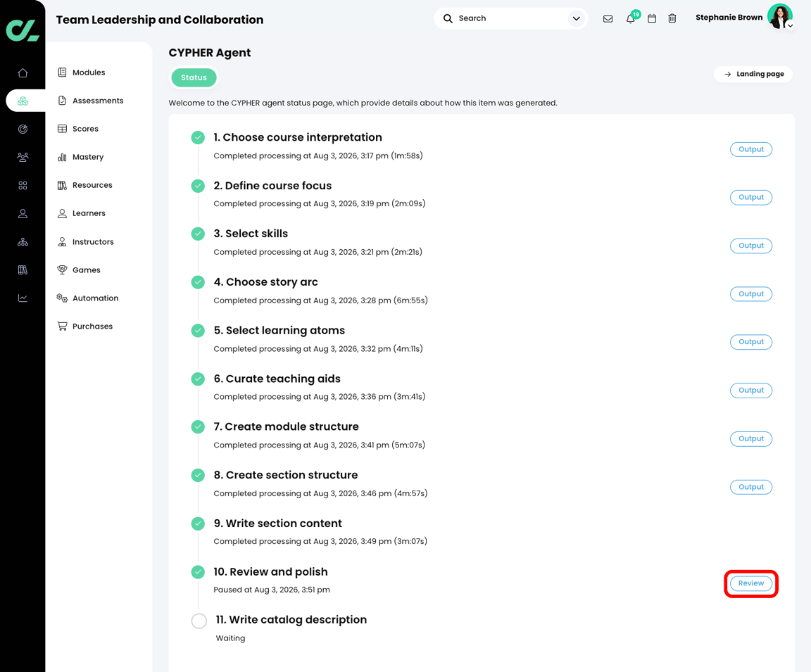View Output for Curate teaching aids
Image resolution: width=811 pixels, height=672 pixels.
[751, 391]
